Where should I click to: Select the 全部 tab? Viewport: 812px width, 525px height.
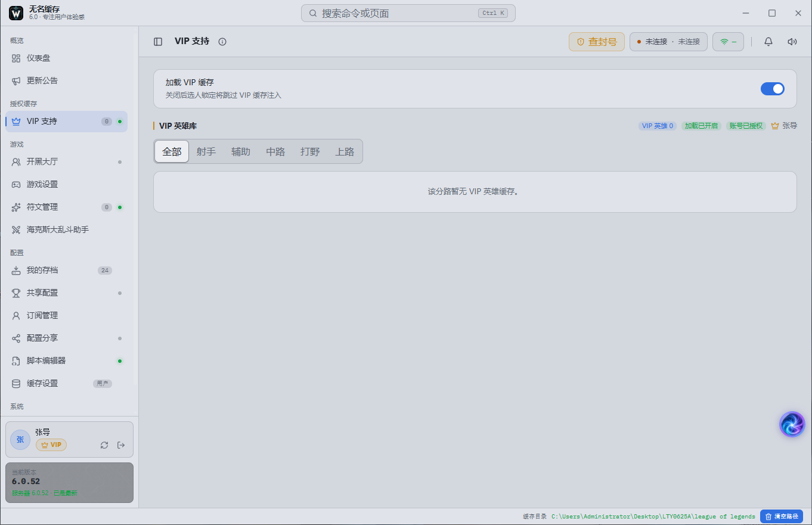(x=172, y=152)
